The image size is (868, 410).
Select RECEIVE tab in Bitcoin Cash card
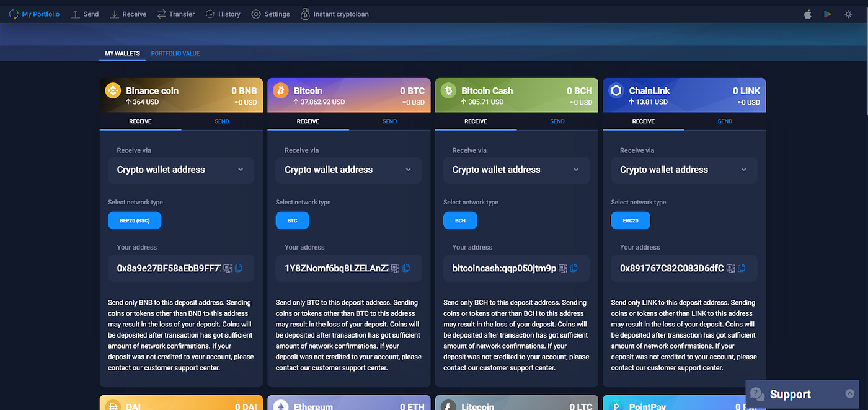coord(476,121)
